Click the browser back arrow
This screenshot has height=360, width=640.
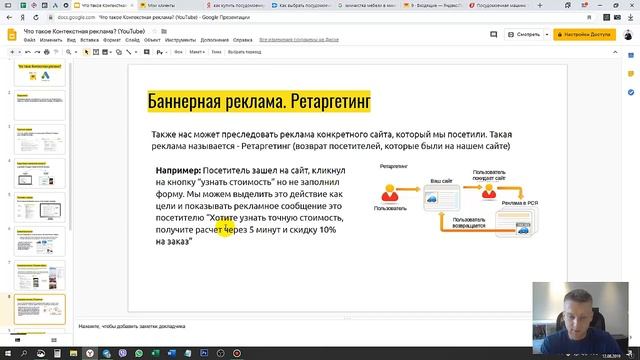point(9,18)
